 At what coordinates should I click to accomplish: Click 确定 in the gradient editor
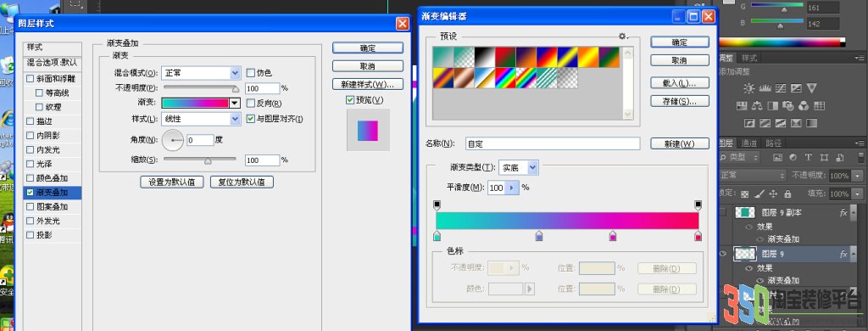(680, 42)
